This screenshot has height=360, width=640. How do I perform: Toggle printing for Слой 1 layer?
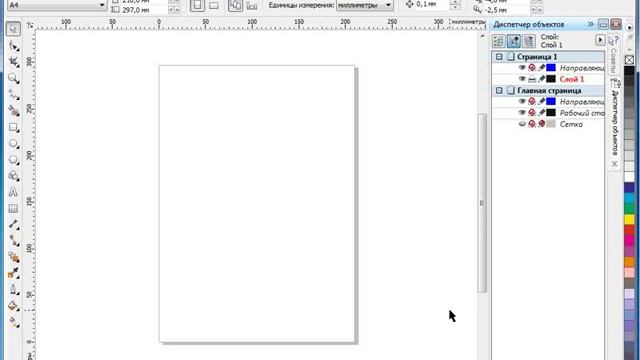click(532, 79)
